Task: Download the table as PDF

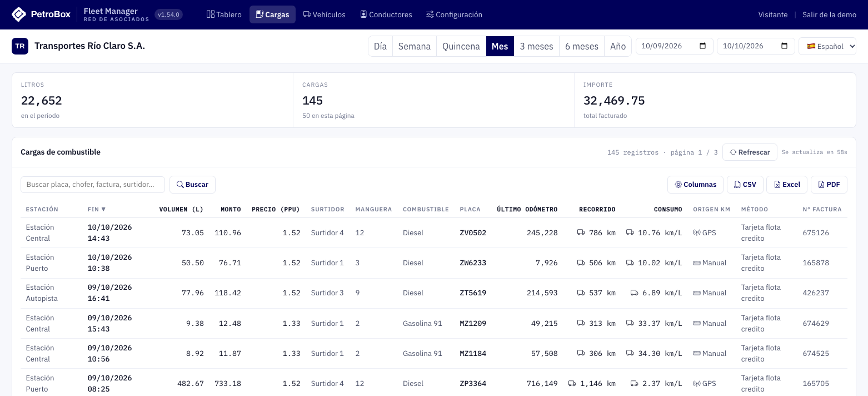Action: [x=829, y=185]
